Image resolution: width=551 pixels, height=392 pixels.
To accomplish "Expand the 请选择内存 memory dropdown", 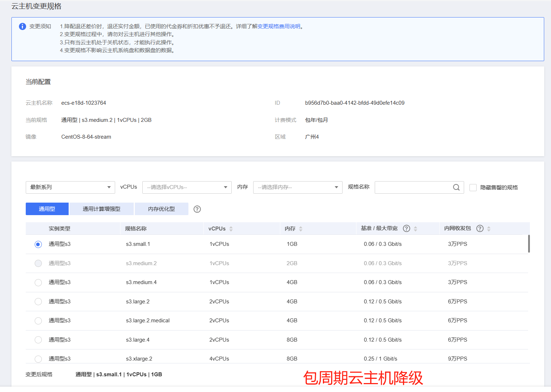I will tap(297, 187).
